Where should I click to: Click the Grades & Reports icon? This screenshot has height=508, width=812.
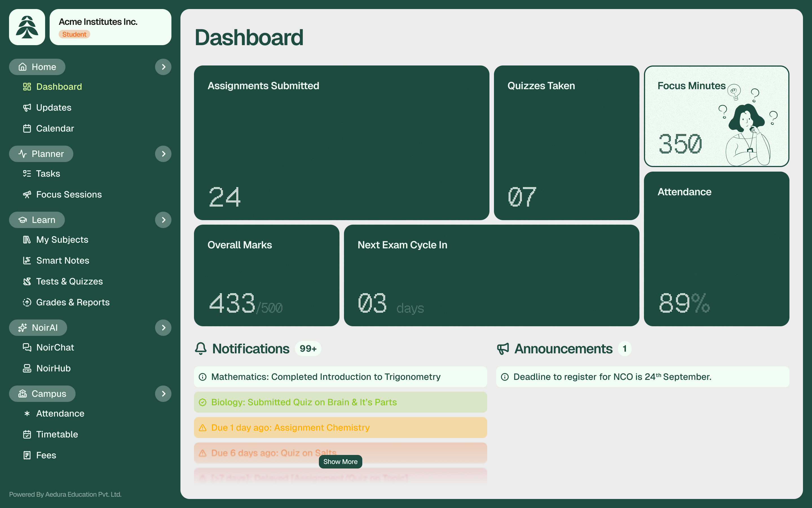tap(27, 302)
